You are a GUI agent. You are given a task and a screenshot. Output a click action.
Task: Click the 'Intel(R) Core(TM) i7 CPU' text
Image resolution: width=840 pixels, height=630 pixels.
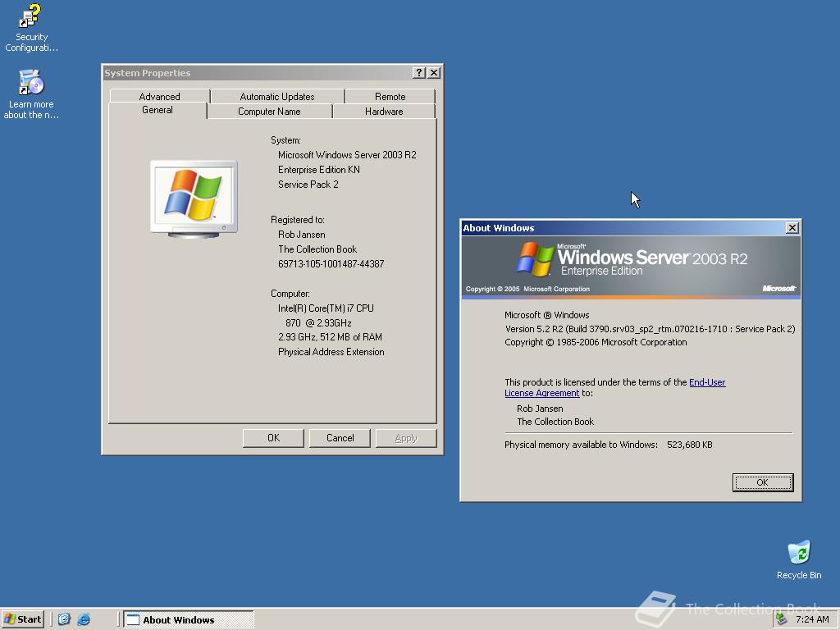(326, 308)
